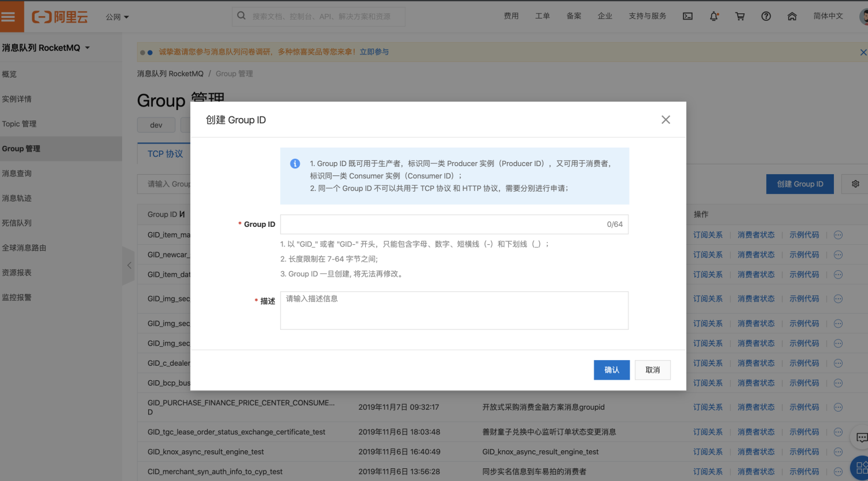The height and width of the screenshot is (481, 868).
Task: Click 消费者状态 for GID_tgc_lease_order_status row
Action: tap(756, 432)
